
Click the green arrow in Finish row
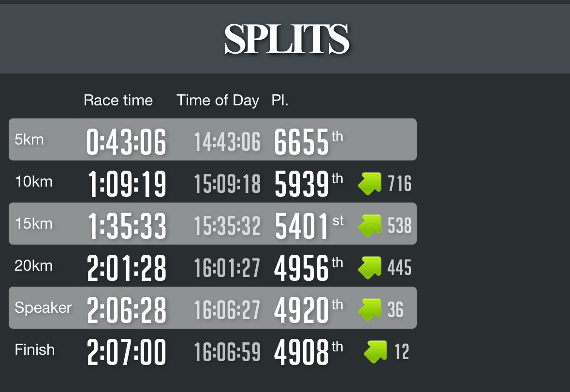coord(376,352)
